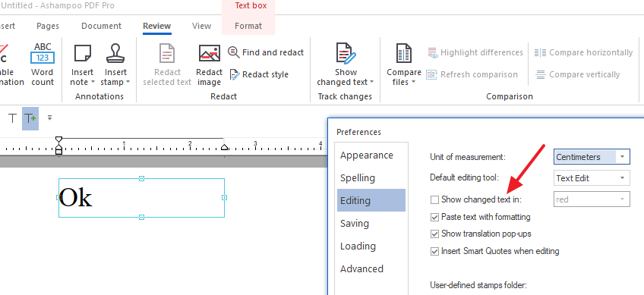Screen dimensions: 644x295
Task: Click the ruler right indent marker
Action: [x=224, y=147]
